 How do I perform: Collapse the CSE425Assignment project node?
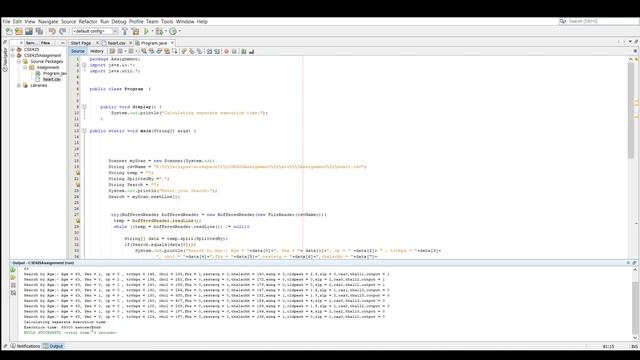click(13, 56)
